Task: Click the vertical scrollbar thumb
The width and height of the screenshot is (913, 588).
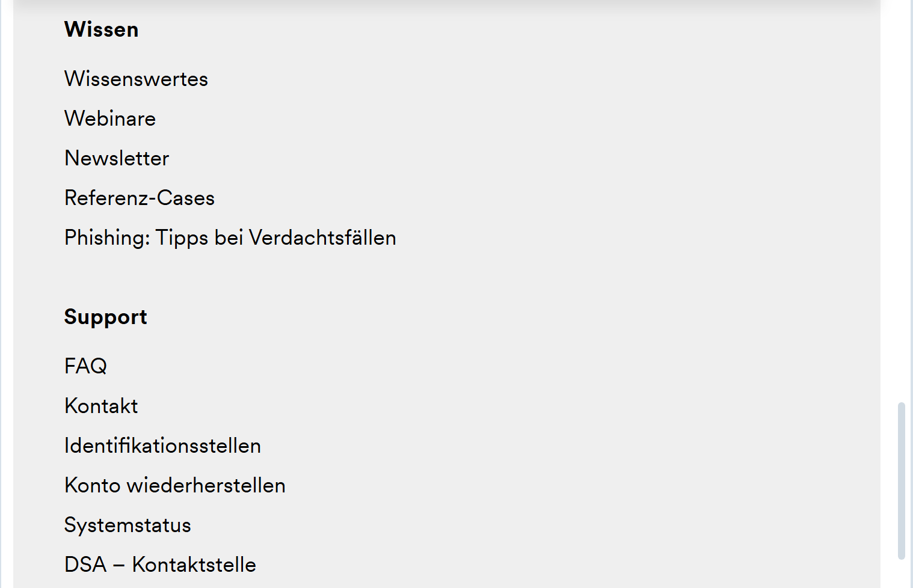Action: (901, 481)
